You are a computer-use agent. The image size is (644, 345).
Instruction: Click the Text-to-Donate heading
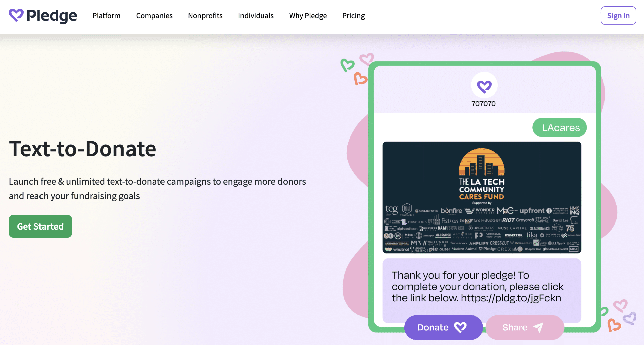pos(83,149)
